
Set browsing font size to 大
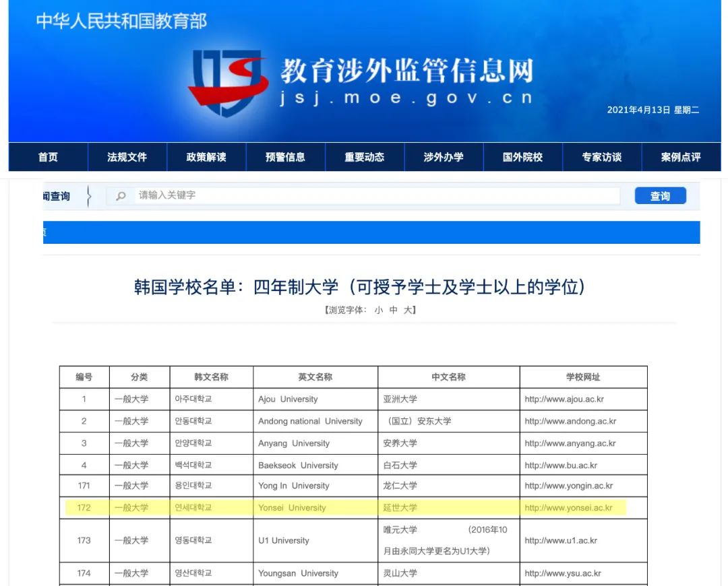point(408,310)
